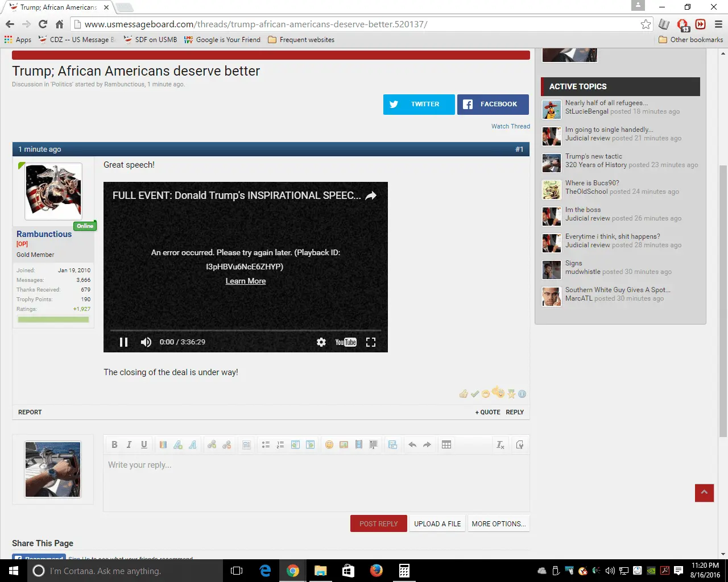Mute the YouTube video volume
The width and height of the screenshot is (728, 582).
point(146,342)
